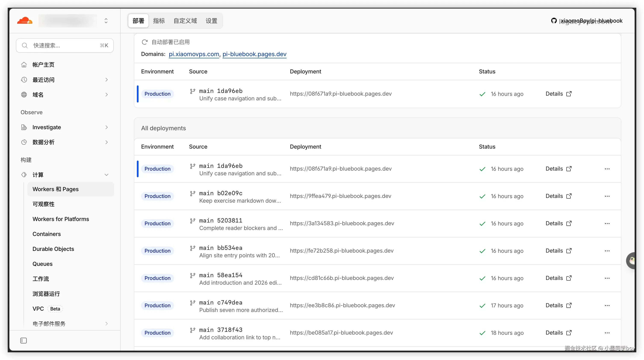Open Durable Objects page
The height and width of the screenshot is (360, 644).
(53, 249)
